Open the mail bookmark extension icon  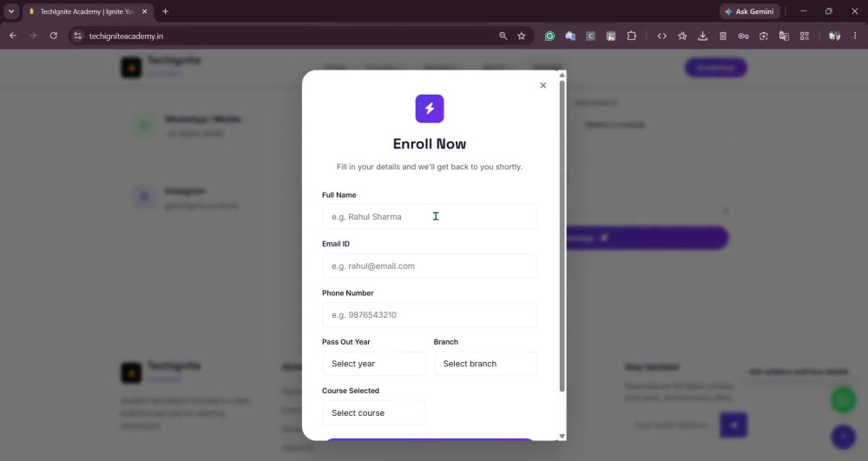[570, 36]
